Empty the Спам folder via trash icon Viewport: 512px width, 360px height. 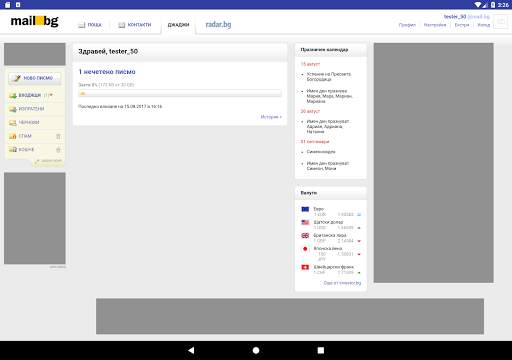[x=58, y=136]
